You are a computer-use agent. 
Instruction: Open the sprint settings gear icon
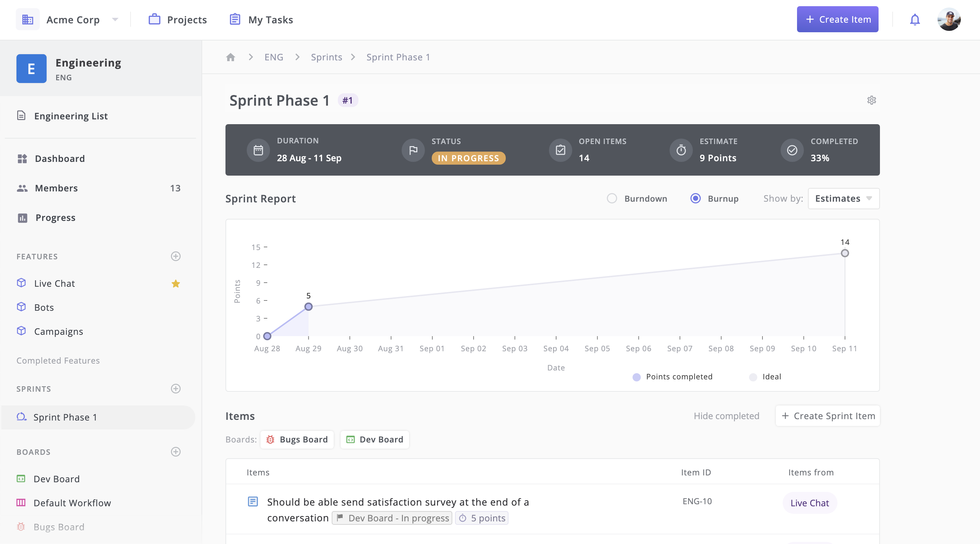871,100
